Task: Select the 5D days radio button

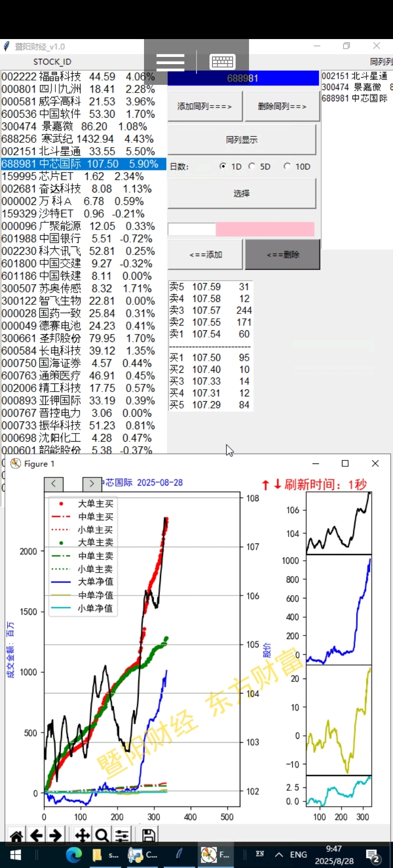Action: pyautogui.click(x=252, y=166)
